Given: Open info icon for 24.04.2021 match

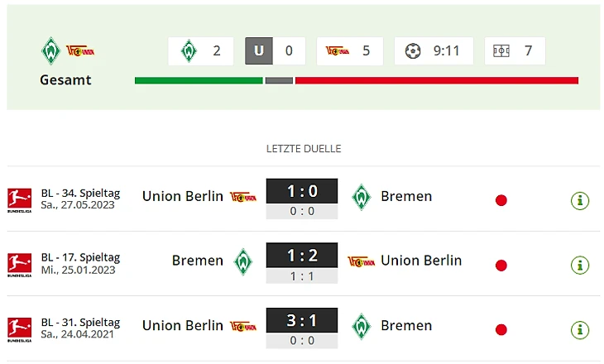Looking at the screenshot, I should click(x=580, y=330).
